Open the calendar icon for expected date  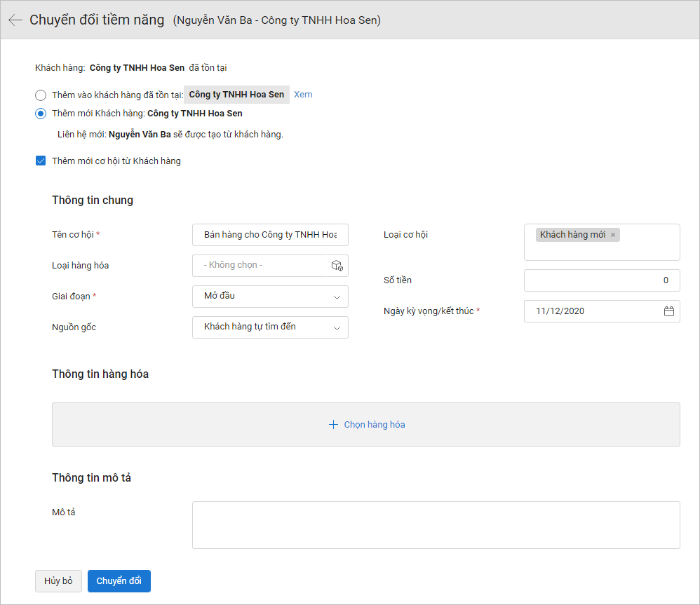(668, 311)
